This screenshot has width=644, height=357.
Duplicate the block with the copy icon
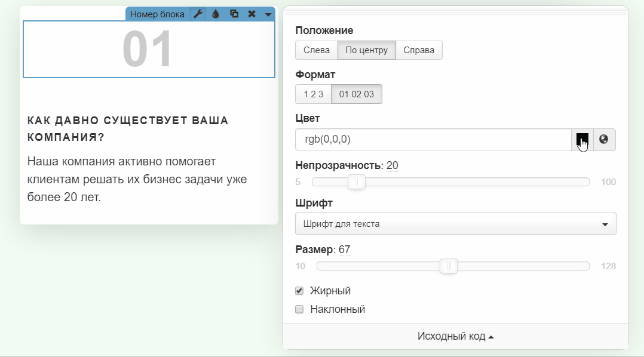tap(234, 14)
